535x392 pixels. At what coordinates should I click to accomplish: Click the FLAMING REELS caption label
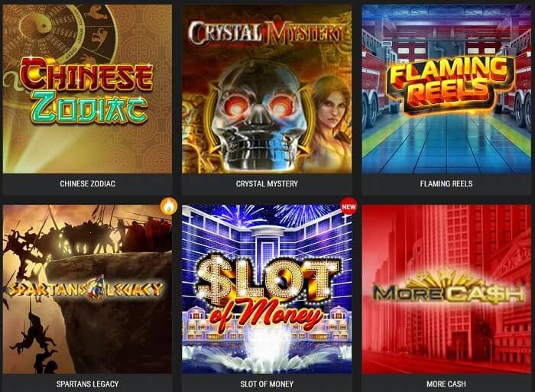(x=446, y=183)
